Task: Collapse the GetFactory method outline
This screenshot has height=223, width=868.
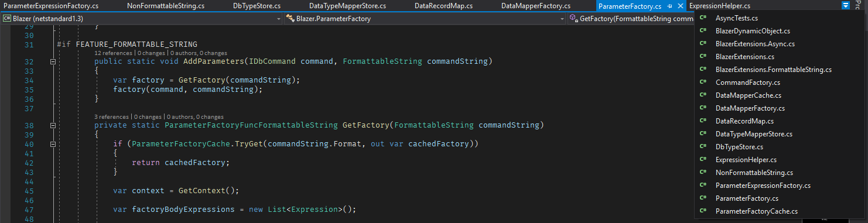Action: (x=52, y=125)
